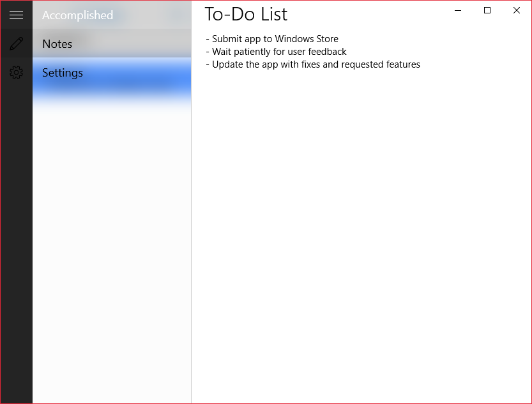Select the highlighted Settings menu item
The height and width of the screenshot is (404, 532).
coord(112,73)
